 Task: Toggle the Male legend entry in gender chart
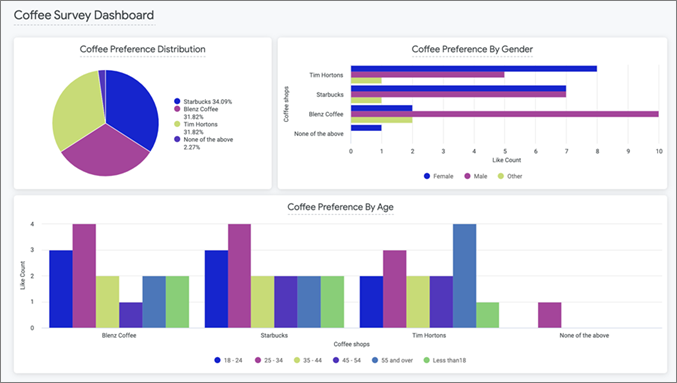click(x=475, y=176)
